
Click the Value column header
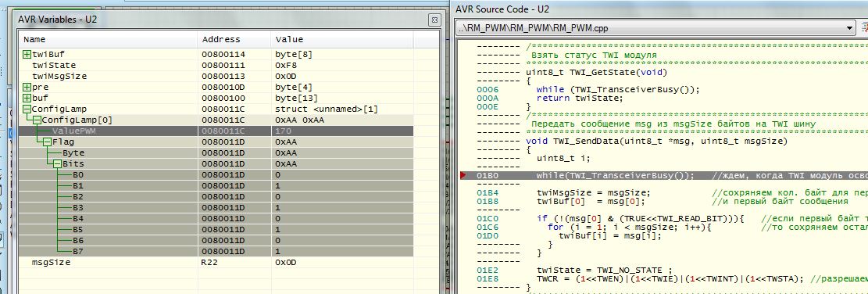click(x=341, y=39)
